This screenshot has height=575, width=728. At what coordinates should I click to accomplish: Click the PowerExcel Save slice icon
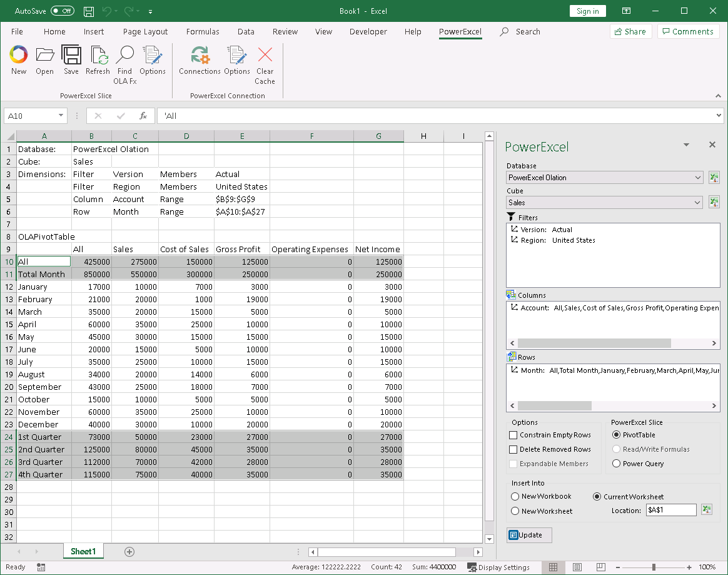tap(71, 55)
